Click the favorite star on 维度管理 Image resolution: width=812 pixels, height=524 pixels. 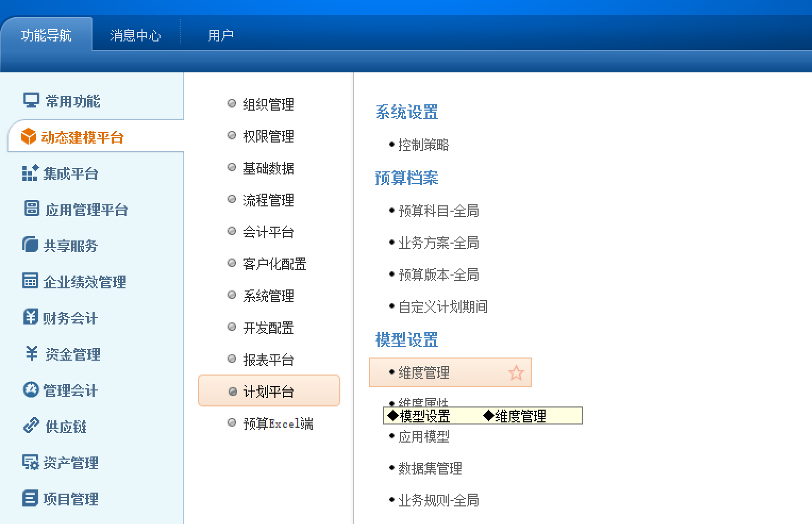click(516, 372)
